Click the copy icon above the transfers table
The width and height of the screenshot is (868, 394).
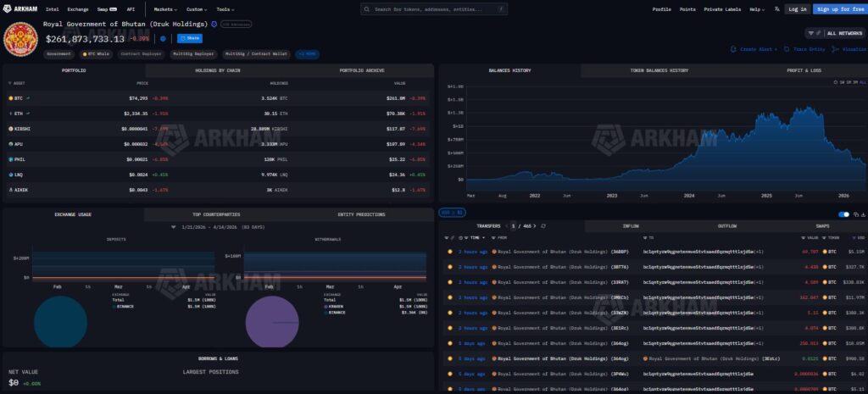tap(854, 214)
